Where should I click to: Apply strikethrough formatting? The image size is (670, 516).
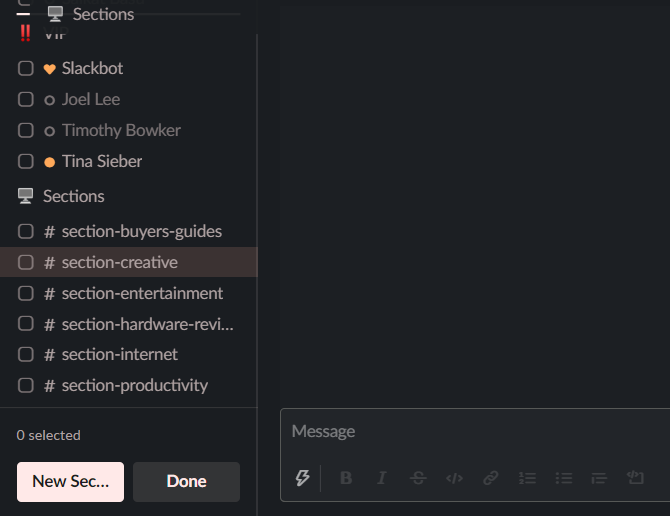click(418, 478)
